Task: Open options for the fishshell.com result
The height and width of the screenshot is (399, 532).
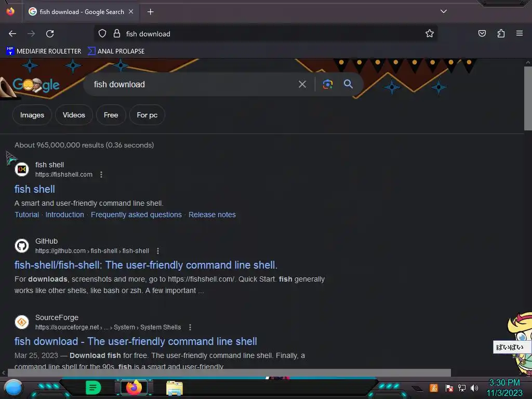Action: pos(101,175)
